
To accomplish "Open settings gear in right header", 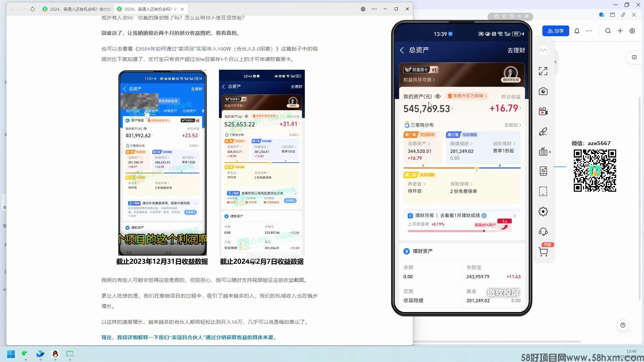I will (632, 31).
